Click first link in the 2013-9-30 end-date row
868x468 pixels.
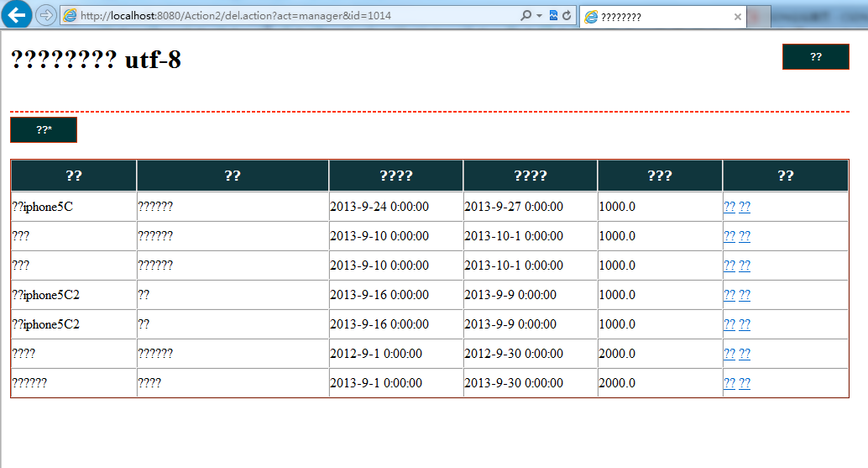[729, 382]
